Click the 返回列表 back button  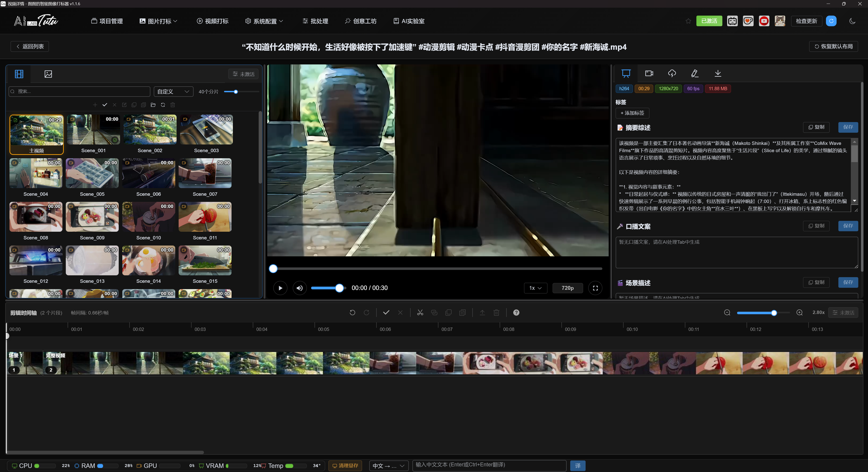(30, 47)
